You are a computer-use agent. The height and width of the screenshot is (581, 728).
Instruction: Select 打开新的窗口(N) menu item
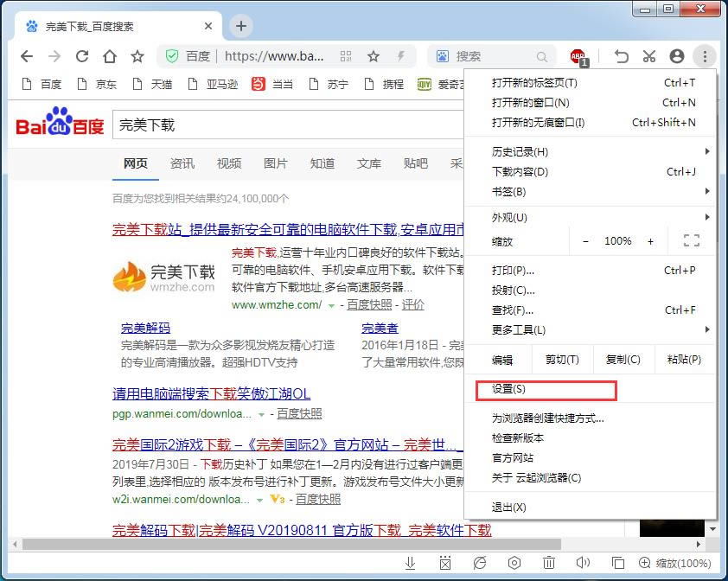590,102
